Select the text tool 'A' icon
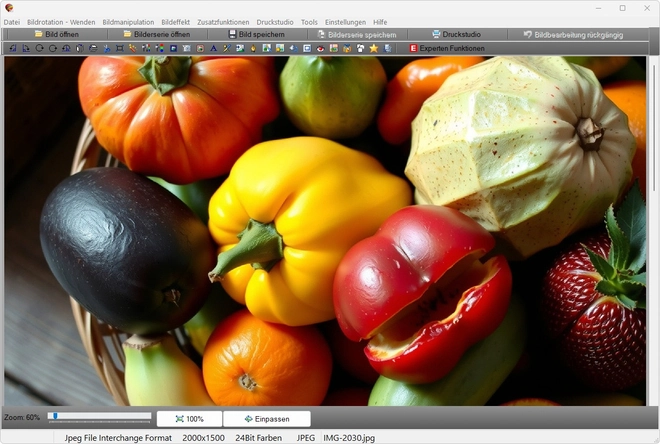This screenshot has height=444, width=660. coord(213,48)
